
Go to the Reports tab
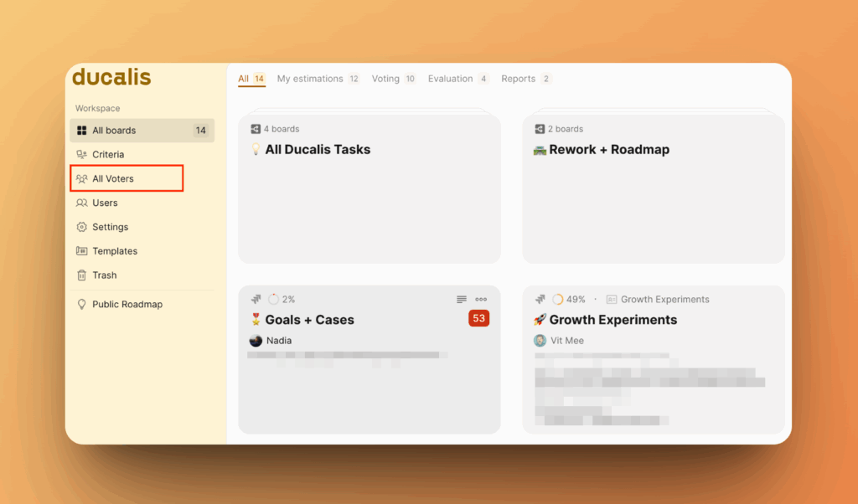pos(518,79)
